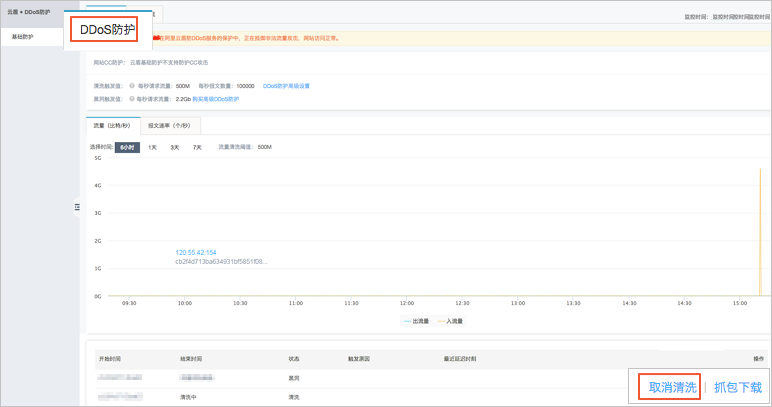The image size is (772, 407).
Task: Click the 抓包下载 link
Action: pyautogui.click(x=738, y=387)
